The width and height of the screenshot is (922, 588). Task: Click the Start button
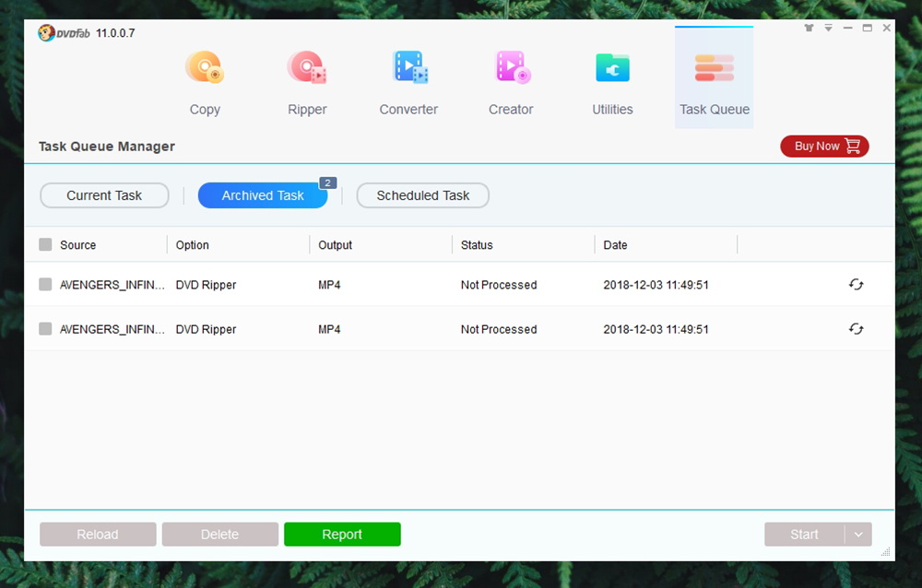click(x=804, y=535)
